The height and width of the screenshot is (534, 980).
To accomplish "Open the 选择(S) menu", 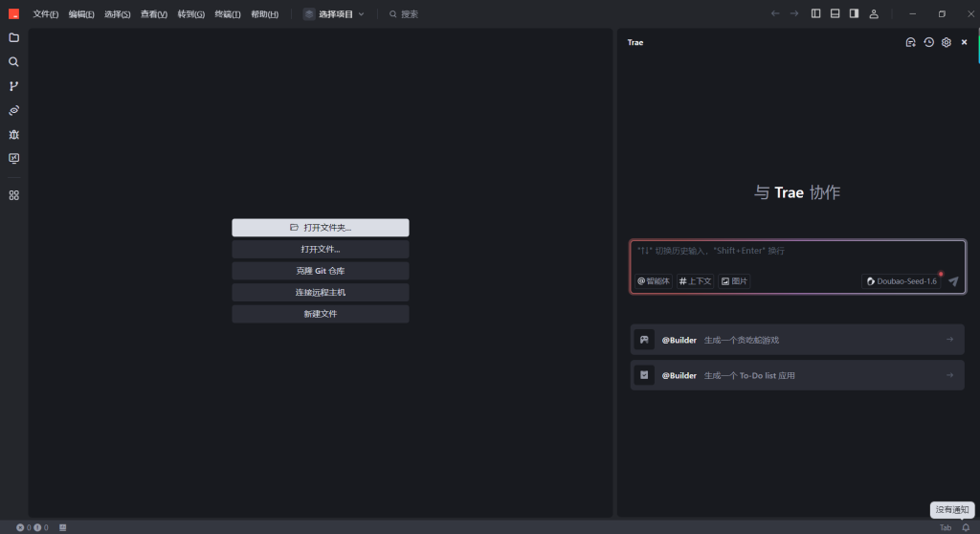I will pos(118,13).
